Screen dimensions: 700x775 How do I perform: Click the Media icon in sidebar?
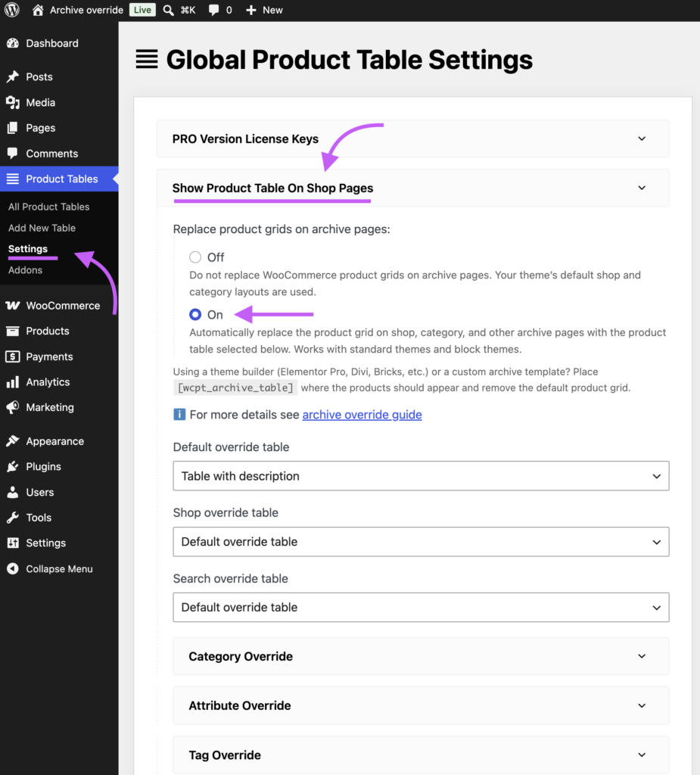point(13,102)
